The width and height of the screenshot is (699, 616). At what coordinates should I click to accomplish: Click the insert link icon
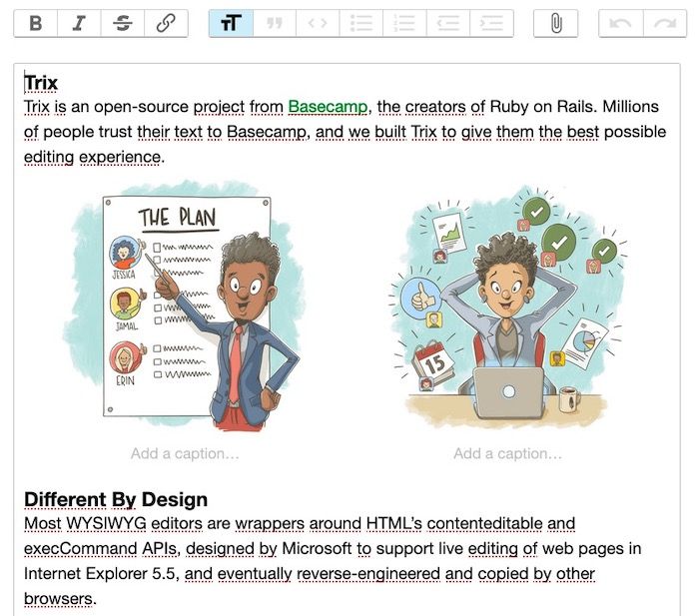pyautogui.click(x=166, y=24)
